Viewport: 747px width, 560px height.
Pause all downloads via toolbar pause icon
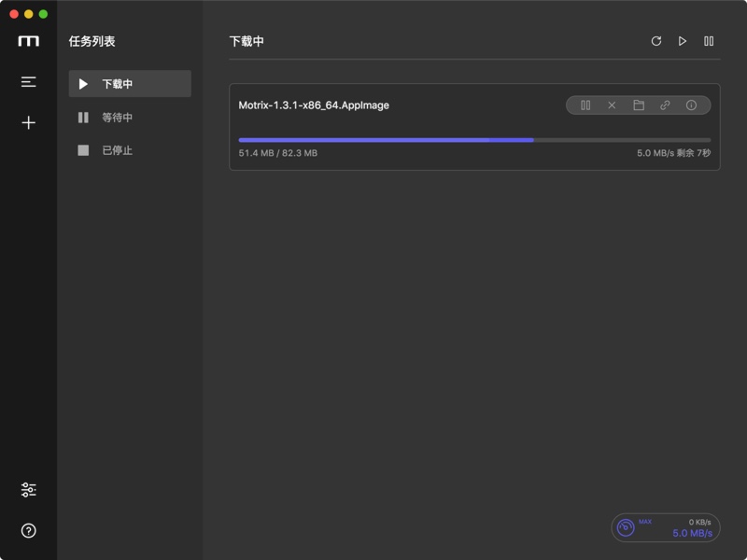click(x=708, y=41)
